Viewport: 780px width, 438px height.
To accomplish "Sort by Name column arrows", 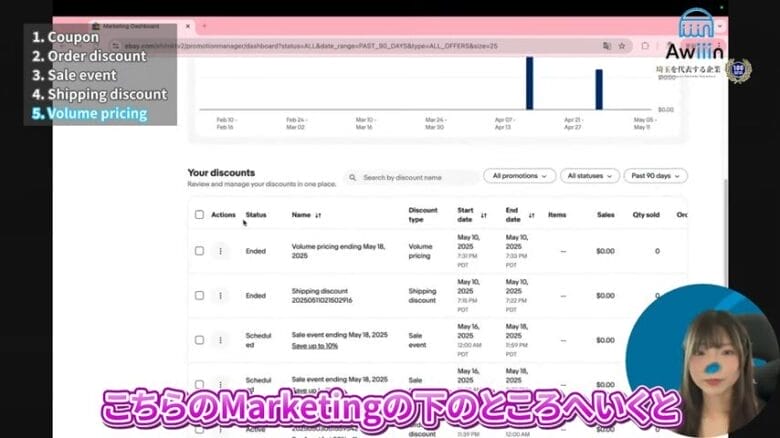I will (x=318, y=215).
